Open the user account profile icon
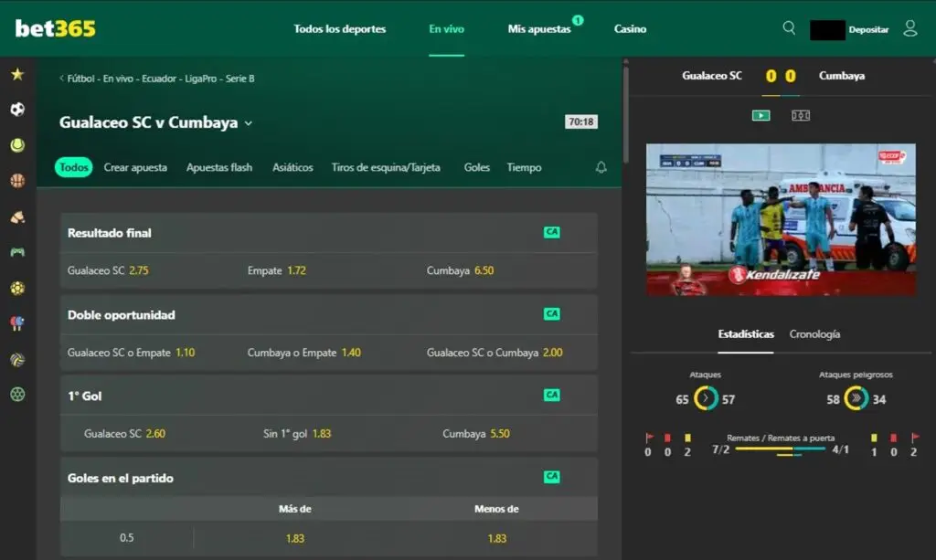 [909, 28]
